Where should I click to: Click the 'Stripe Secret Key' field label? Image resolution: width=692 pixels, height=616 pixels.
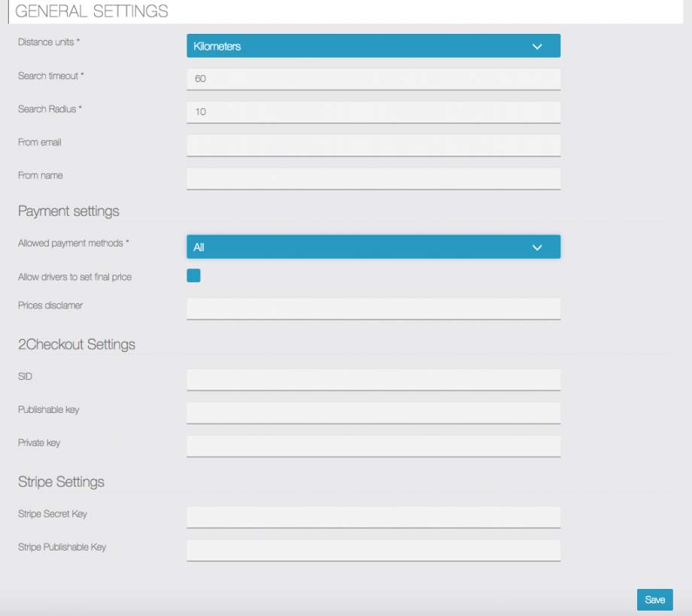53,514
